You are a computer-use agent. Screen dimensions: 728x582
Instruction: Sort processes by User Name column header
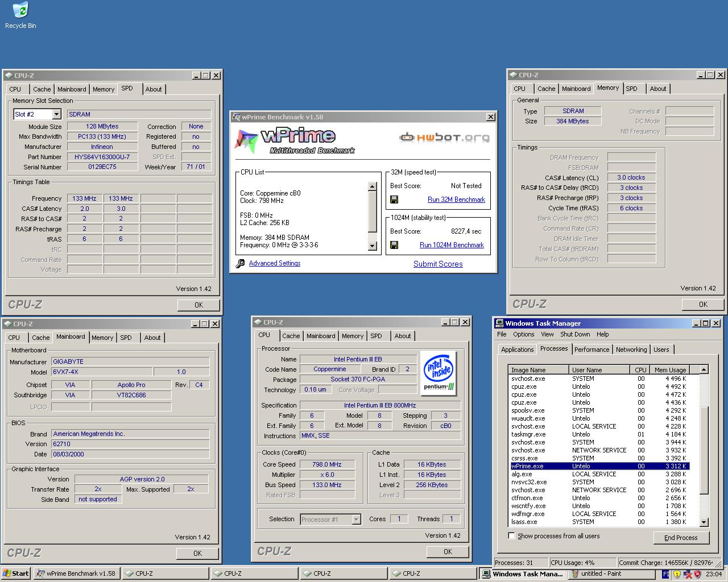pos(599,369)
